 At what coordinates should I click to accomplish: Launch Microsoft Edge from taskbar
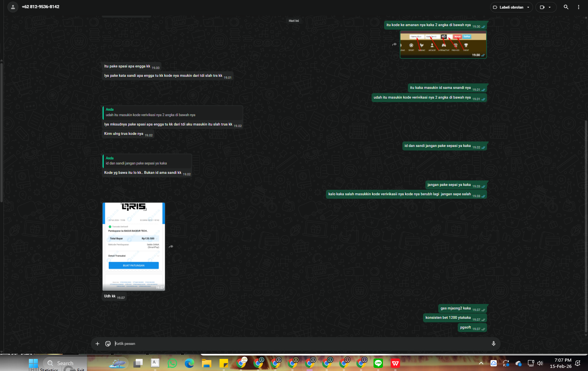point(189,363)
